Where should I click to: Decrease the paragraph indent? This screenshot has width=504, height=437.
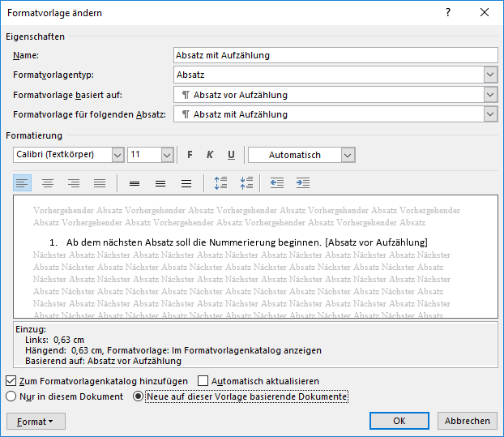coord(277,183)
